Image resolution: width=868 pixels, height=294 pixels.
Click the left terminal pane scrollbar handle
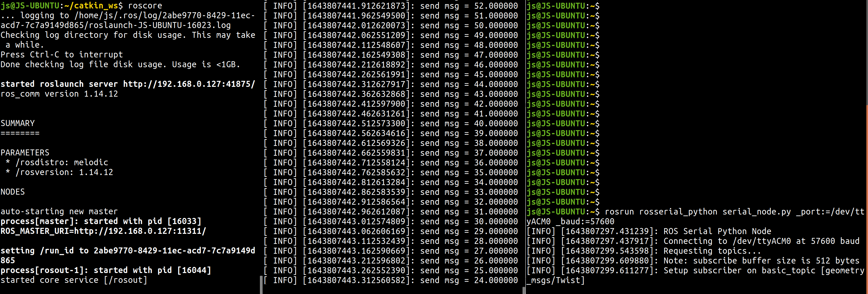click(261, 284)
